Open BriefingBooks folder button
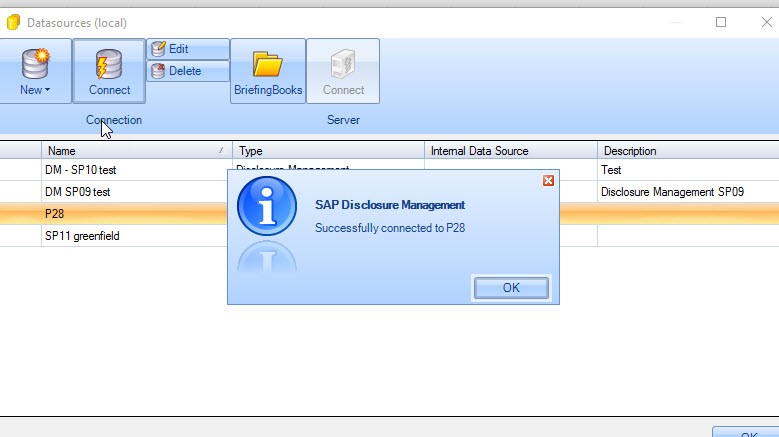Screen dimensions: 779x437 pos(268,71)
